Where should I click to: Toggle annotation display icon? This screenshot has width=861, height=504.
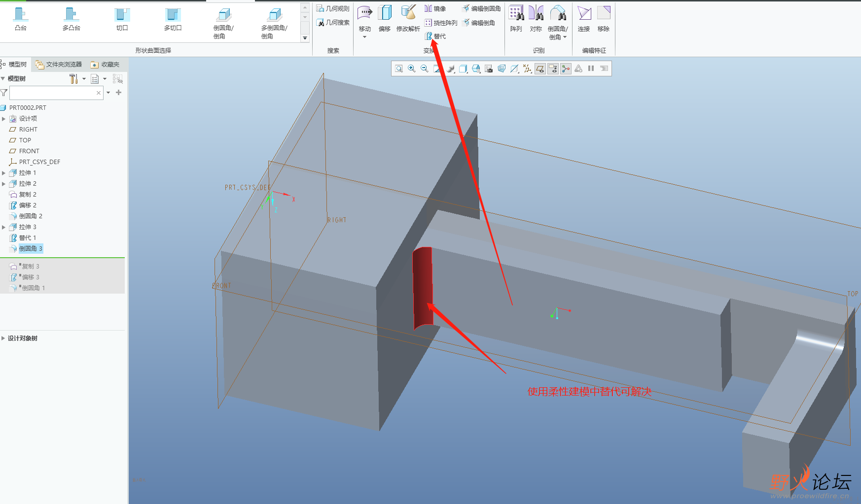553,68
